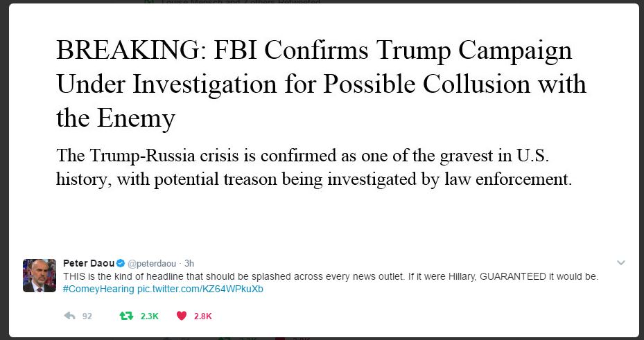The width and height of the screenshot is (644, 340).
Task: Open Peter Daou's profile picture
Action: point(40,275)
